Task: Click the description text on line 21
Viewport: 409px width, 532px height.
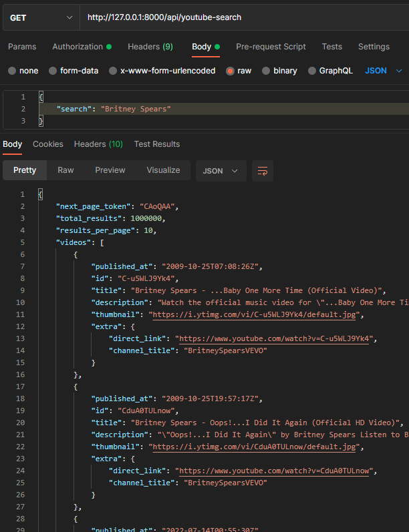Action: coord(283,435)
